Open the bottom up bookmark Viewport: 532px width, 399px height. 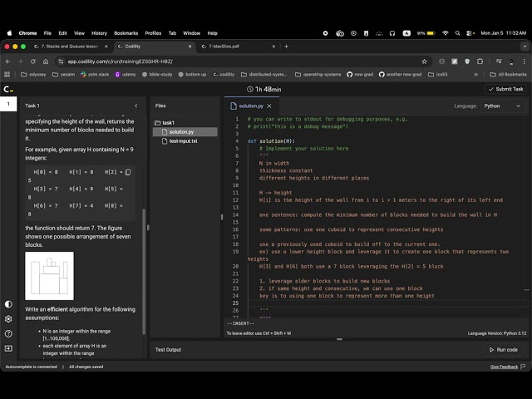(x=192, y=74)
